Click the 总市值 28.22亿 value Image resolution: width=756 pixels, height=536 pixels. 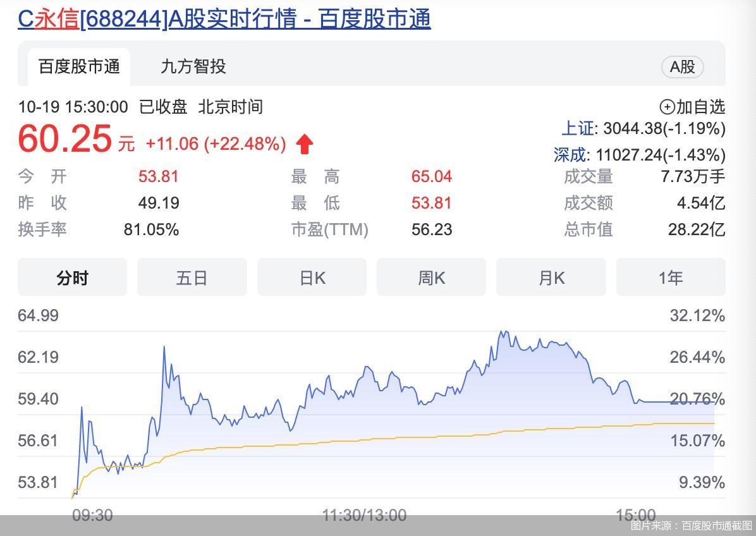point(696,229)
